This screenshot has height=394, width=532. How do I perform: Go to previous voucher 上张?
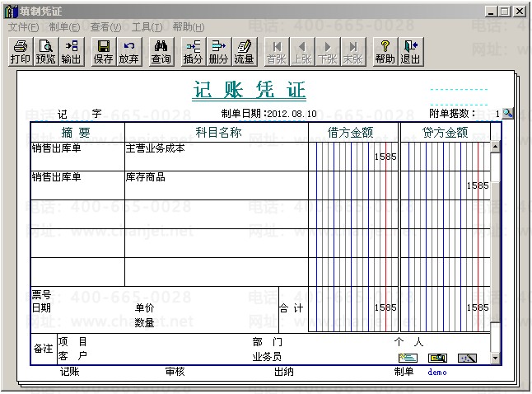pyautogui.click(x=302, y=52)
